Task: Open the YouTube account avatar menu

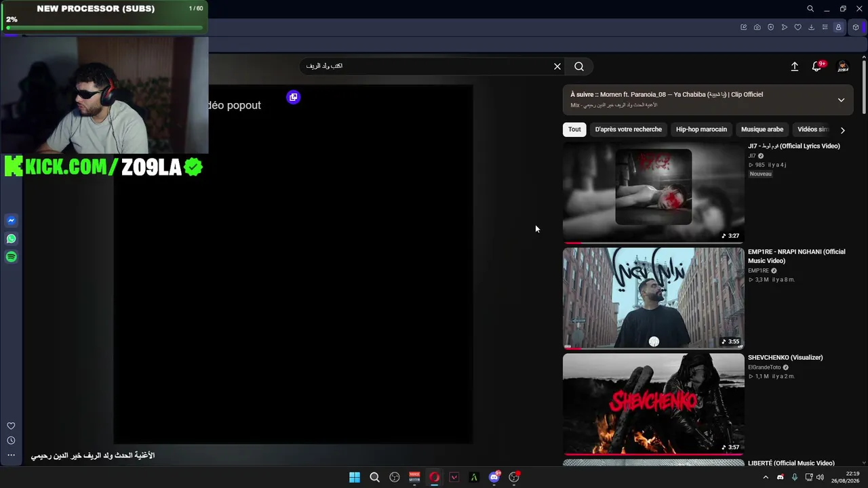Action: pyautogui.click(x=843, y=66)
